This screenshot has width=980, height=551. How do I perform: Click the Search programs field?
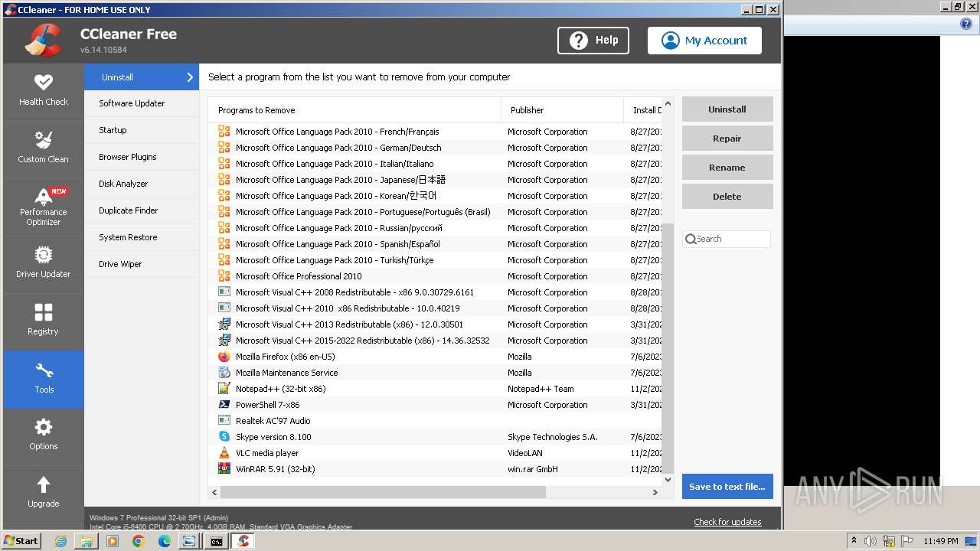(x=727, y=239)
